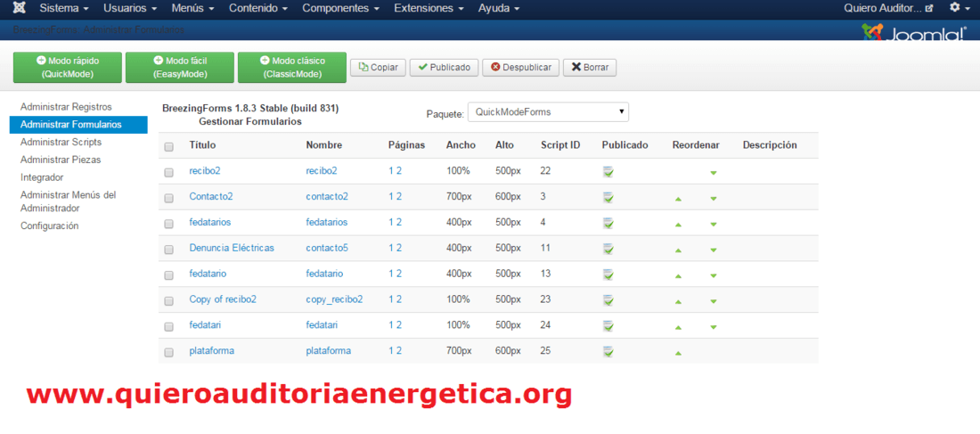The image size is (980, 434).
Task: Expand the Extensiones menu
Action: [429, 9]
